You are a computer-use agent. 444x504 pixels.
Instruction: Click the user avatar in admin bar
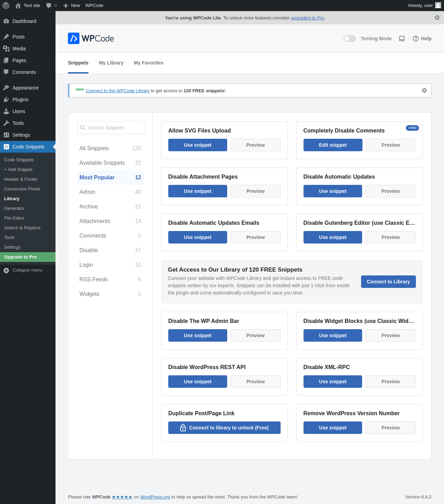(438, 6)
